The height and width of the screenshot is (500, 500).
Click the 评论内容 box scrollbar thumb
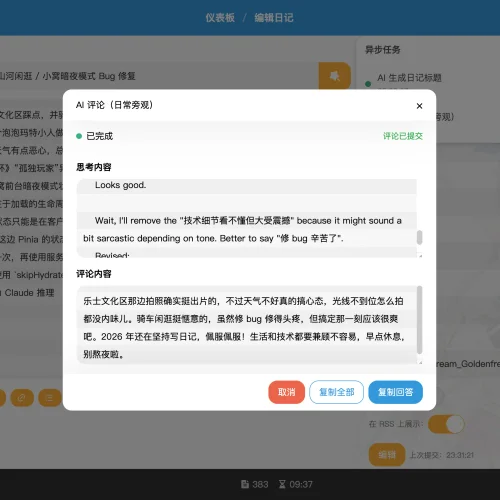pyautogui.click(x=419, y=319)
